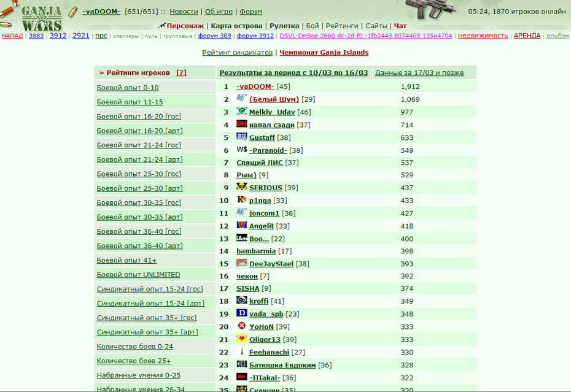The height and width of the screenshot is (392, 571).
Task: Click the Ganja Wars logo
Action: pos(41,18)
